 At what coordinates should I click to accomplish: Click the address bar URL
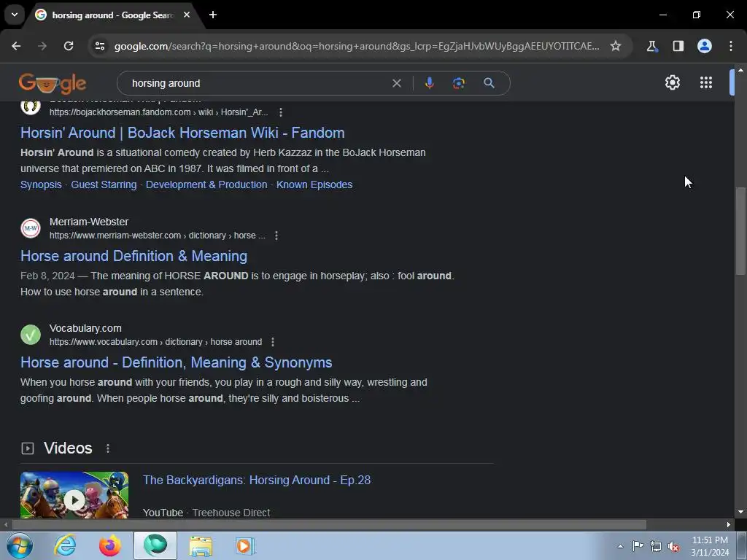[x=357, y=46]
